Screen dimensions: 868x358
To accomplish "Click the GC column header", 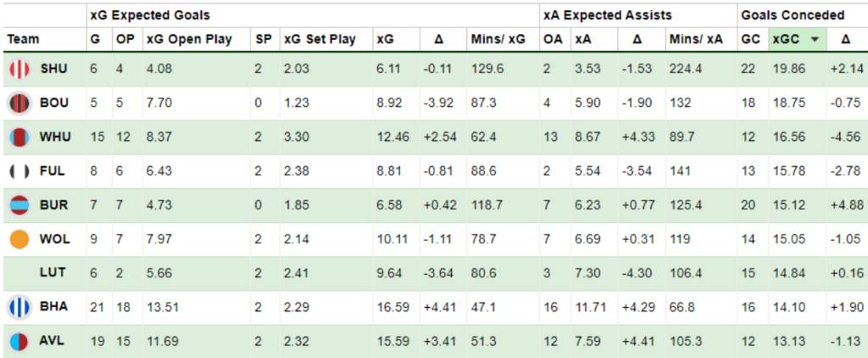I will (750, 39).
